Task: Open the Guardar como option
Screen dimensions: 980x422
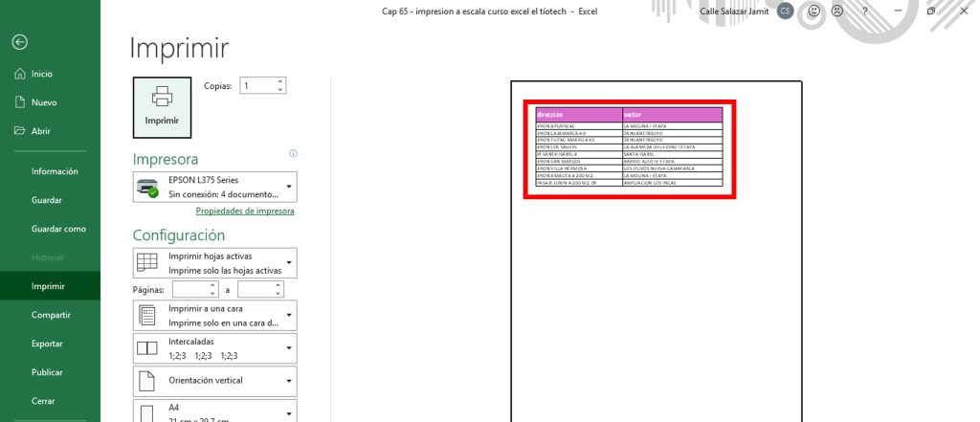Action: [58, 229]
